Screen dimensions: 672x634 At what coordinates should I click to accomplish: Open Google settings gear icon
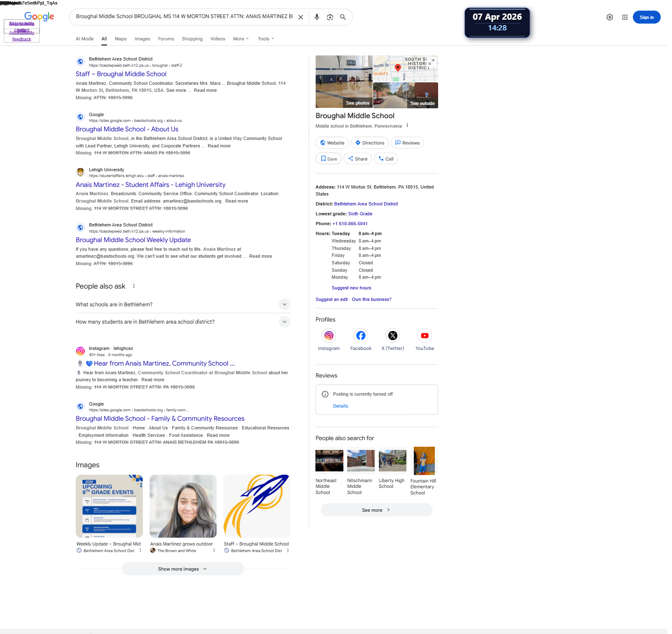[x=609, y=17]
